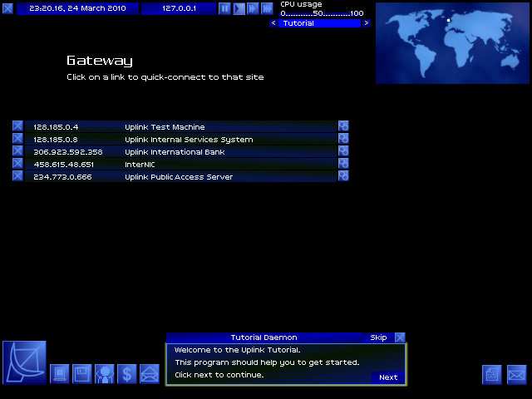The image size is (532, 399).
Task: Delete the Uplink Test Machine link
Action: (x=18, y=126)
